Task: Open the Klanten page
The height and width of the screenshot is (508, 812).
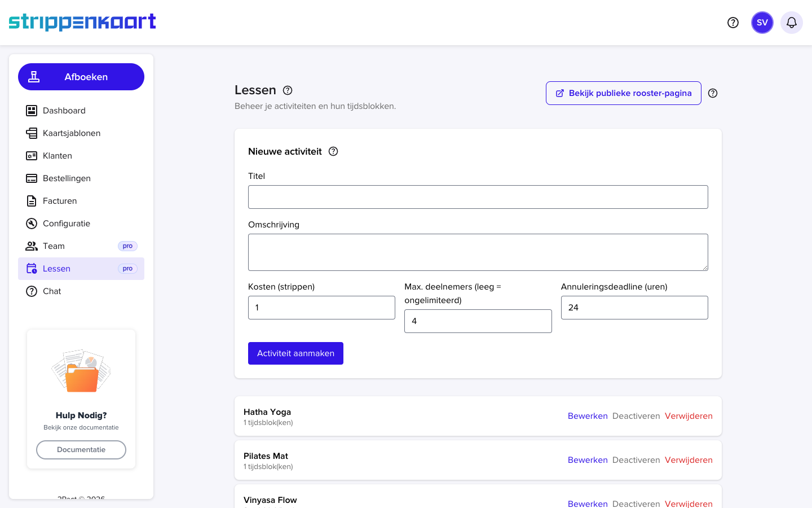Action: coord(81,156)
